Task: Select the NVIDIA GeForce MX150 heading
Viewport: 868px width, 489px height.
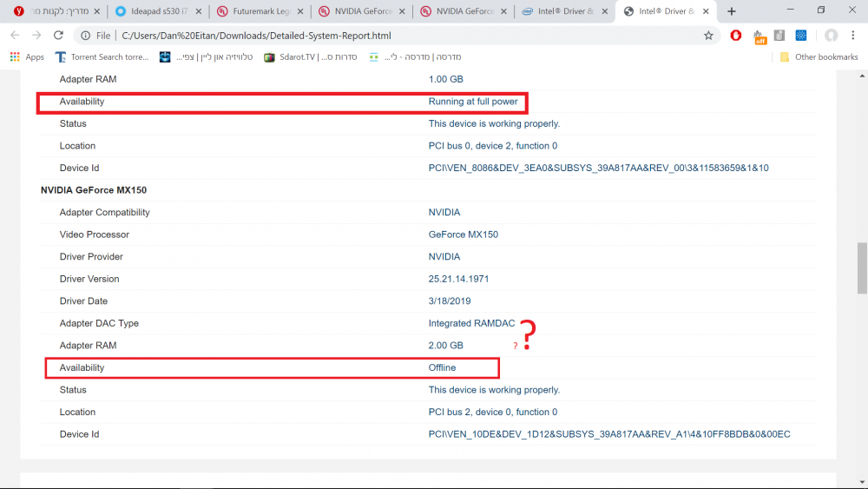Action: pyautogui.click(x=94, y=190)
